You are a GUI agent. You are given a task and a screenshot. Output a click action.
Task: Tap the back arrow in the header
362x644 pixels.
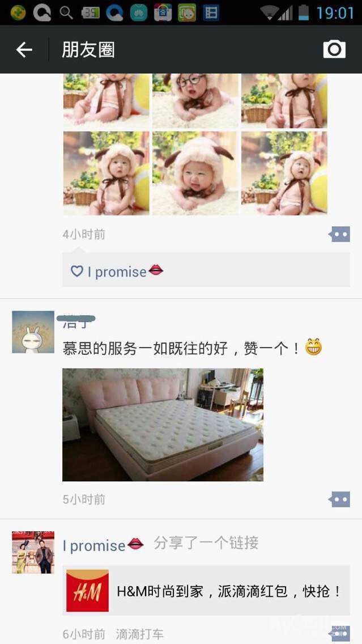[x=24, y=50]
